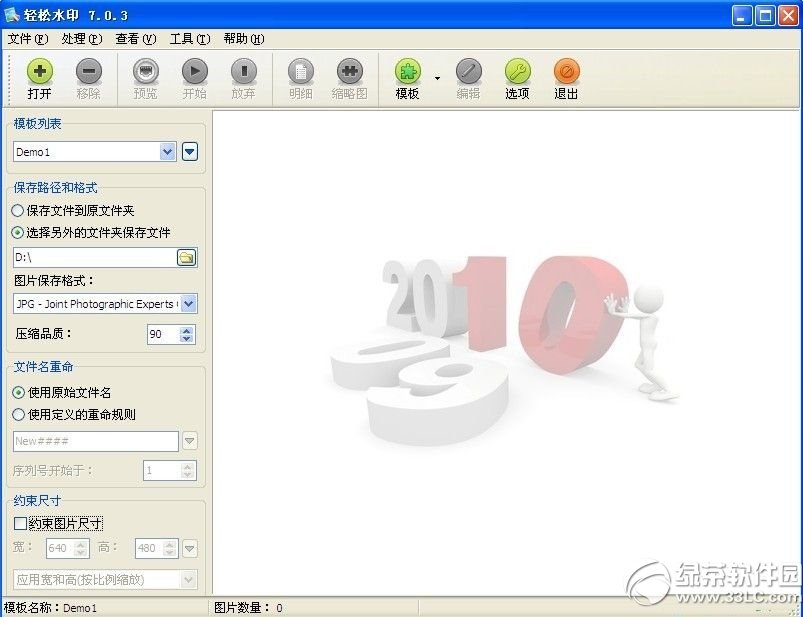Screen dimensions: 803x617
Task: Click the 保存路径和格式 group title
Action: point(55,187)
